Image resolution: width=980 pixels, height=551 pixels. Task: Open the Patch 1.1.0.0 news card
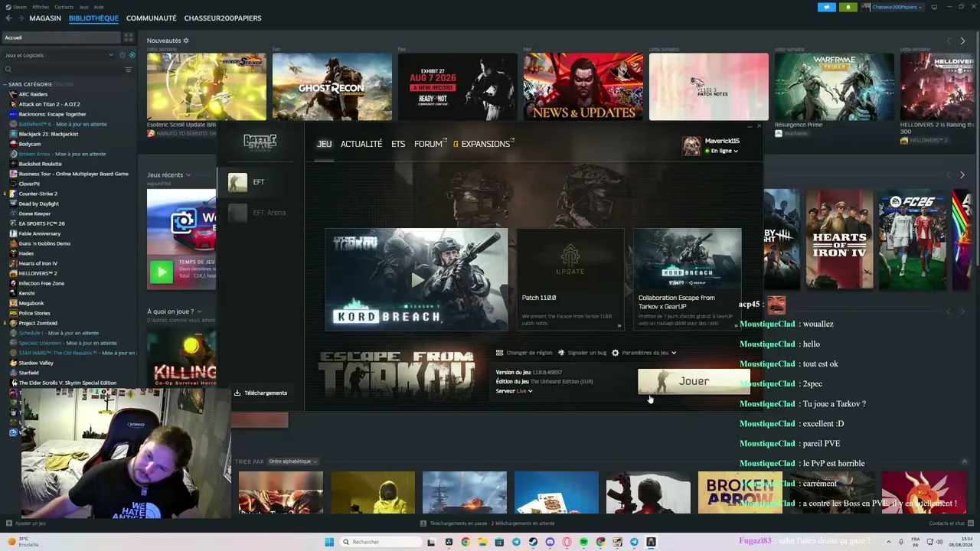(x=570, y=279)
